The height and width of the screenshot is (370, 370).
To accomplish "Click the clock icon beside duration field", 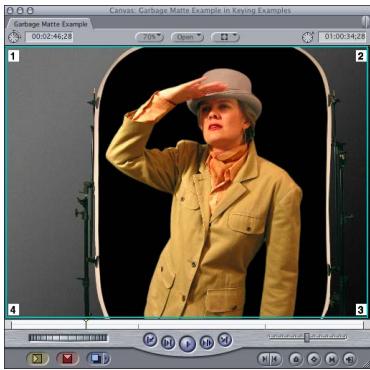I will [14, 37].
